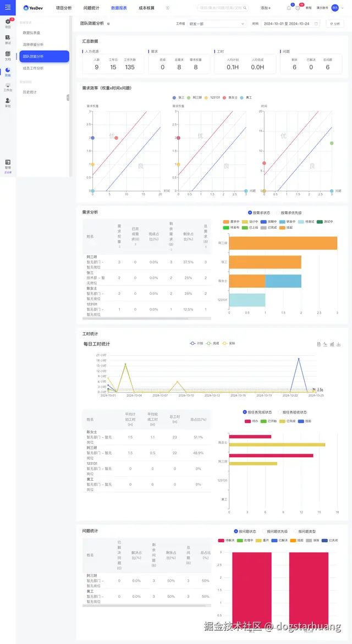
Task: Toggle 待解决 legend swatch in 问题统计 chart
Action: (x=222, y=541)
